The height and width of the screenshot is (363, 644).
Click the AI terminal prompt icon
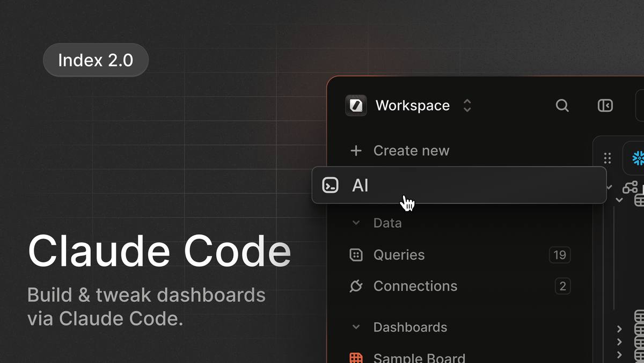(x=330, y=185)
